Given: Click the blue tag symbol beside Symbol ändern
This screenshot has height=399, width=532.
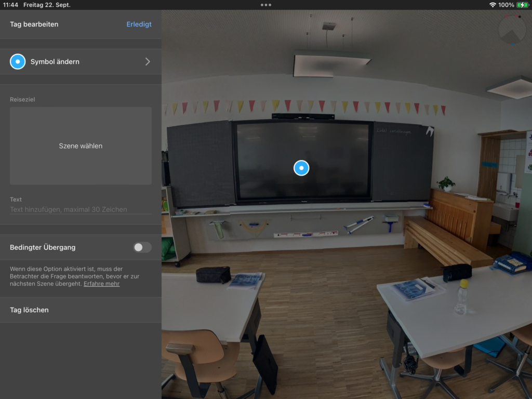Looking at the screenshot, I should tap(18, 62).
